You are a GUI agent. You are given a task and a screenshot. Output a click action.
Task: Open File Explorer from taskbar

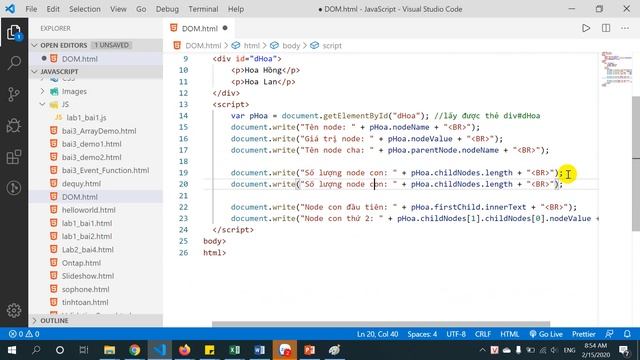click(x=109, y=350)
